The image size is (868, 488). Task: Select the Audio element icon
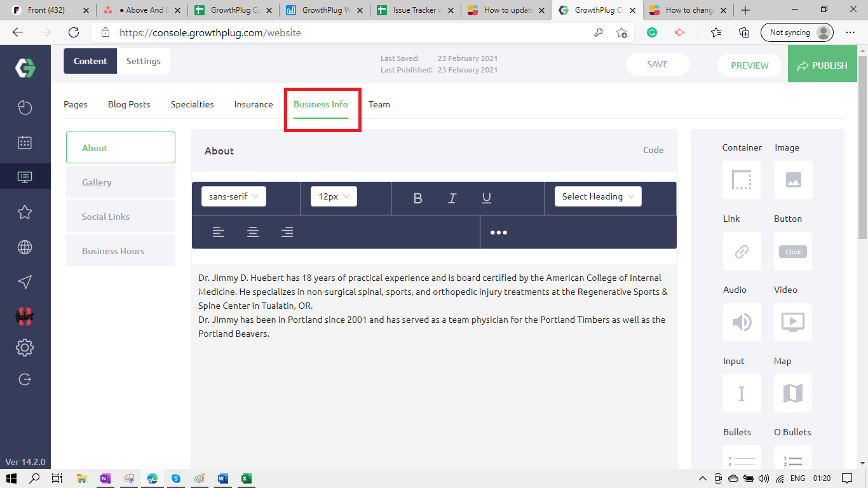(x=742, y=322)
